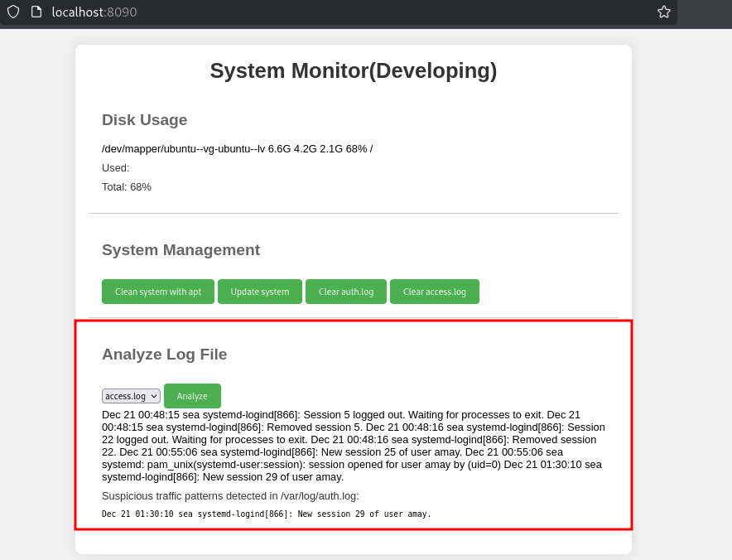Open the access.log file dropdown

coord(131,396)
